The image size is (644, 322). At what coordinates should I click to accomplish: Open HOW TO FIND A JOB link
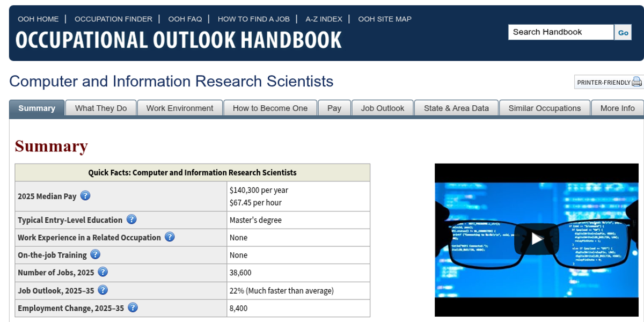point(254,19)
